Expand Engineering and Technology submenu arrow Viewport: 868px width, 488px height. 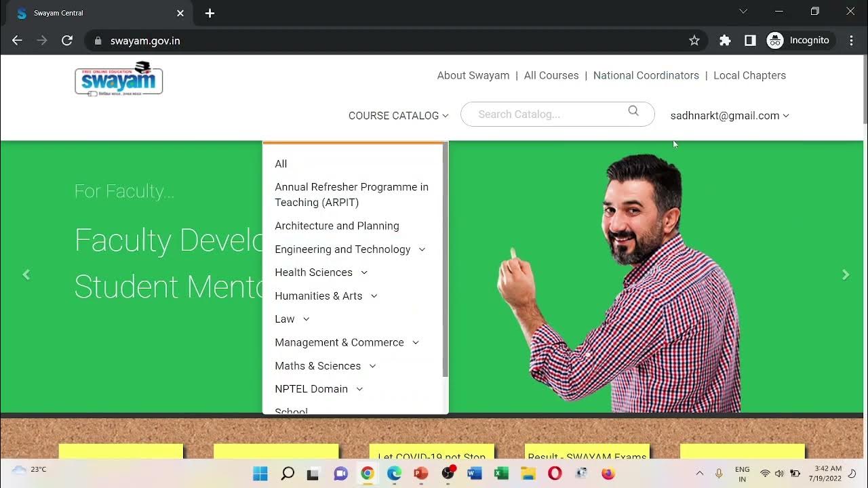point(422,249)
